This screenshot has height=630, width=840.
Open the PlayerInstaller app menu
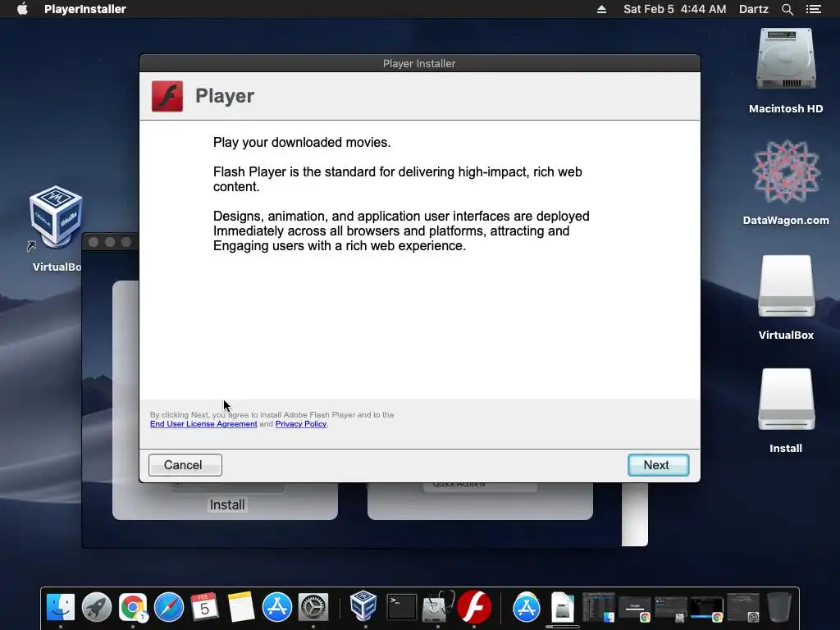[x=85, y=9]
